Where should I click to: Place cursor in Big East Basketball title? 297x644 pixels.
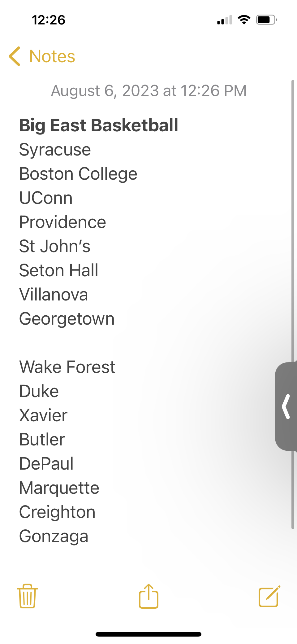tap(99, 125)
